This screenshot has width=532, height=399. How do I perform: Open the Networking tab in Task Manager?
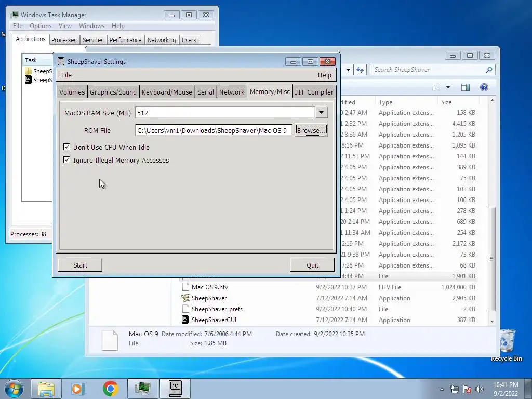point(162,40)
